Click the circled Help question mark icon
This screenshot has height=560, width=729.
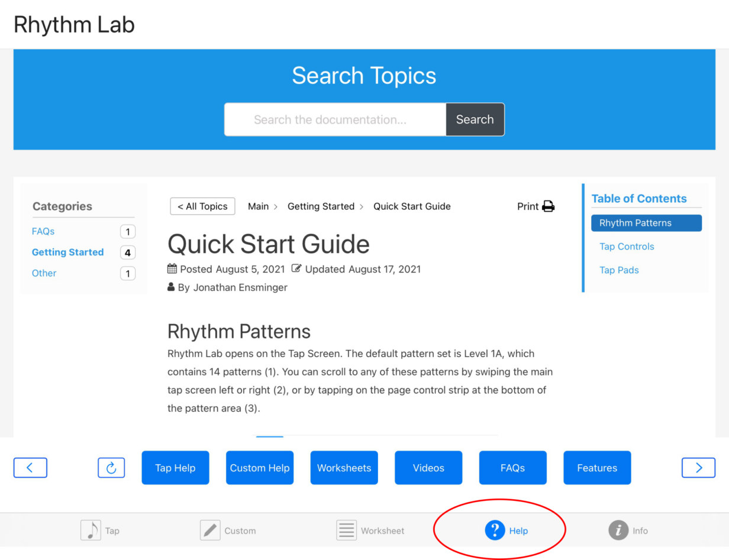[x=496, y=530]
